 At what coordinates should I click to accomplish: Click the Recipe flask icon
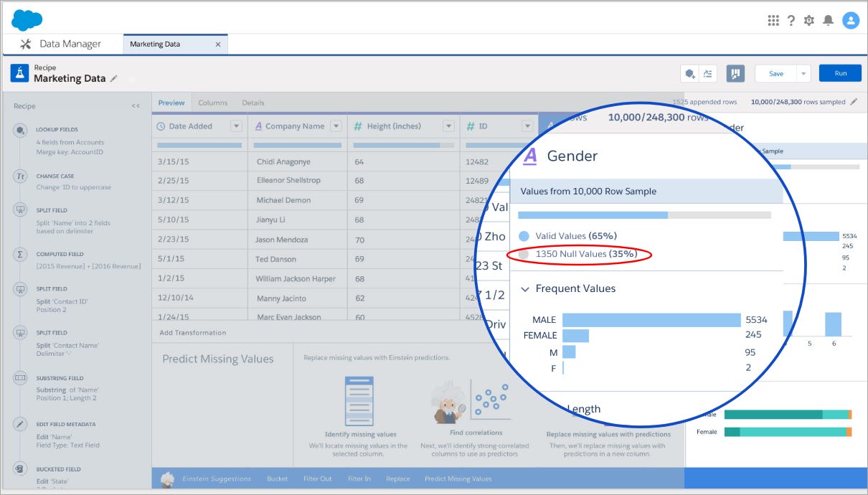(19, 73)
